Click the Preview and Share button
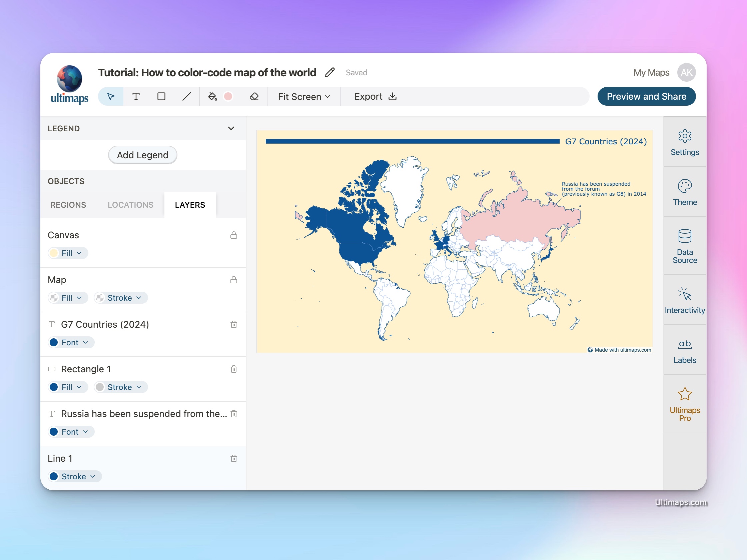The image size is (747, 560). pyautogui.click(x=646, y=96)
